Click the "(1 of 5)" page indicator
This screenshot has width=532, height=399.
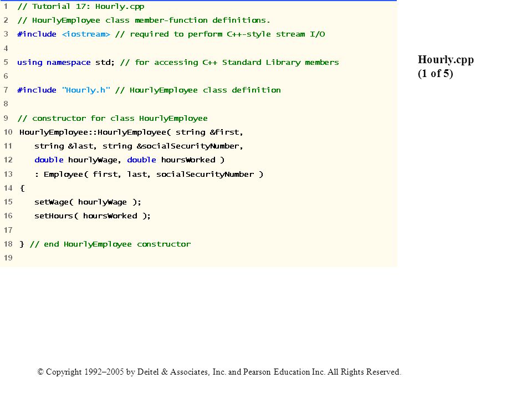(436, 74)
